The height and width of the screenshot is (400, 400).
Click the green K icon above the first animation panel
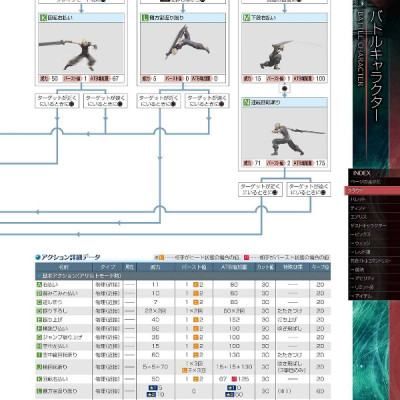tap(43, 18)
